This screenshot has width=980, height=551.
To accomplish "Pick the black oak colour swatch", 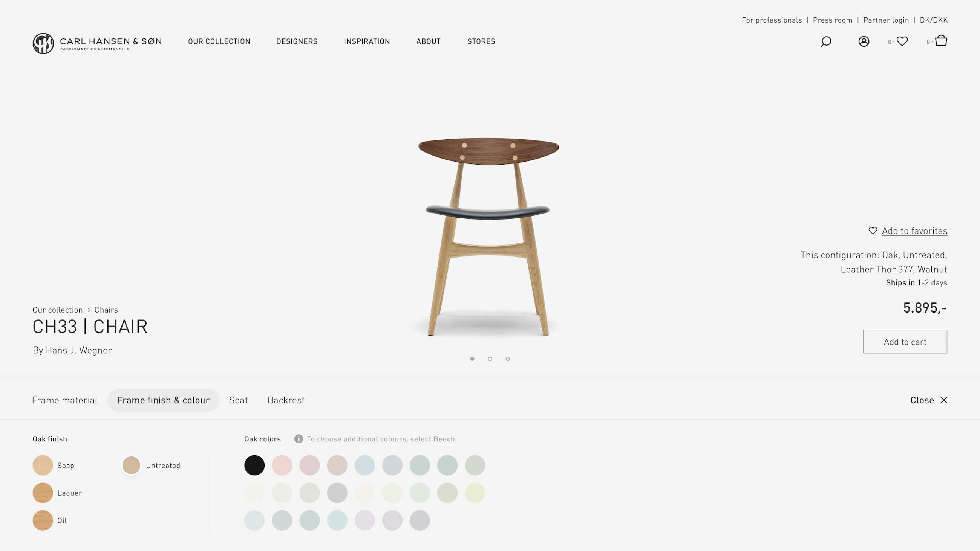I will pos(254,465).
